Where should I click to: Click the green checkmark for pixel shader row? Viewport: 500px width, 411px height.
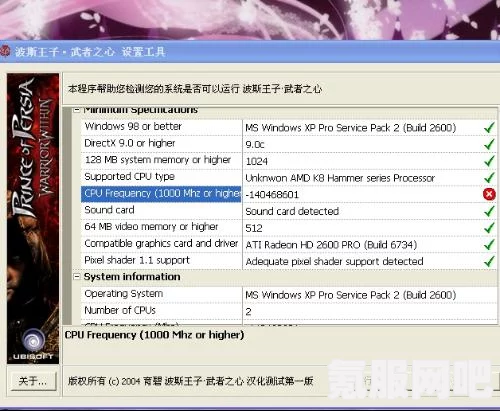click(x=489, y=261)
